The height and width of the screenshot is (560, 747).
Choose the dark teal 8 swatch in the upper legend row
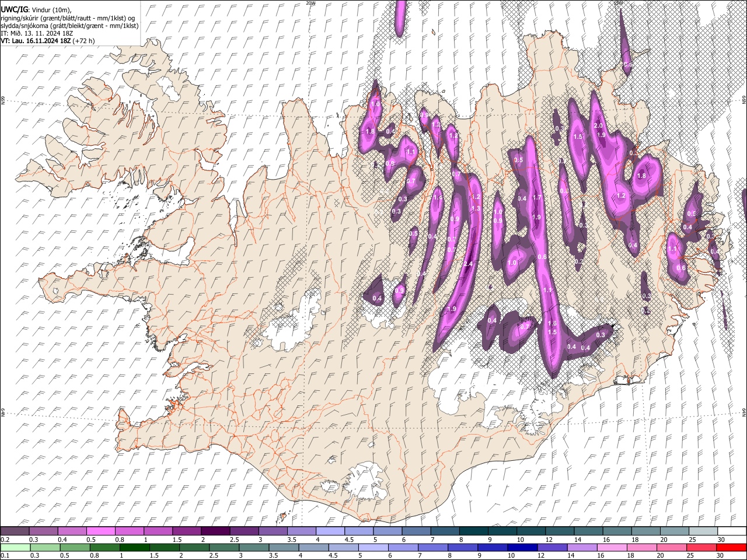(x=473, y=531)
